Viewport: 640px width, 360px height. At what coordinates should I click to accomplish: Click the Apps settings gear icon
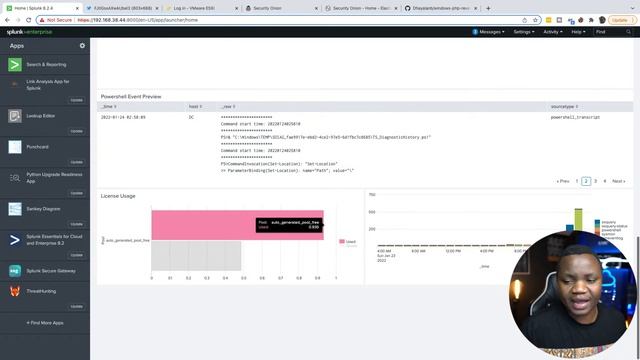pyautogui.click(x=82, y=46)
